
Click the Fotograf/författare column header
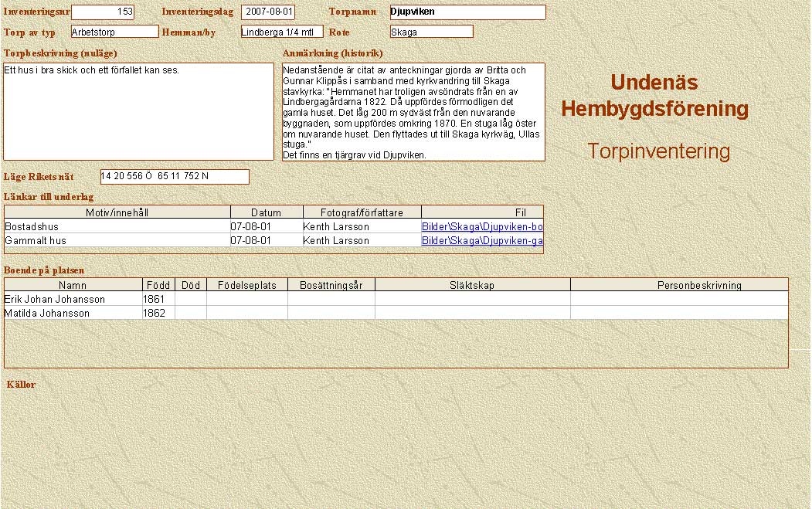click(362, 212)
